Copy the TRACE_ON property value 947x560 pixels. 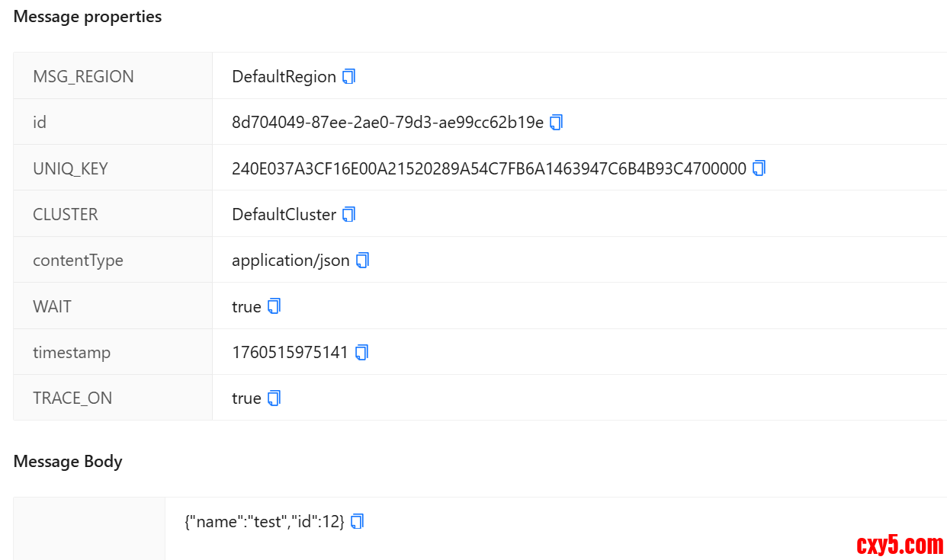[274, 398]
